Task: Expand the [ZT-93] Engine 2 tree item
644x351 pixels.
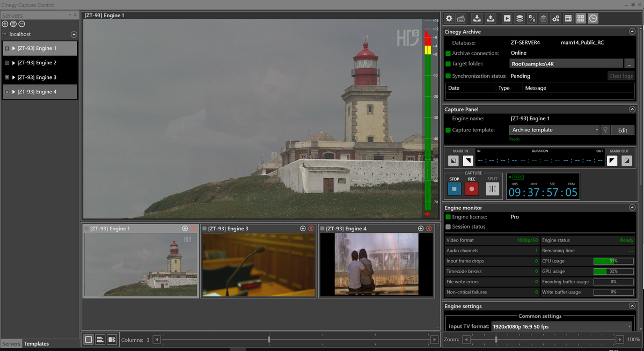Action: pyautogui.click(x=13, y=62)
